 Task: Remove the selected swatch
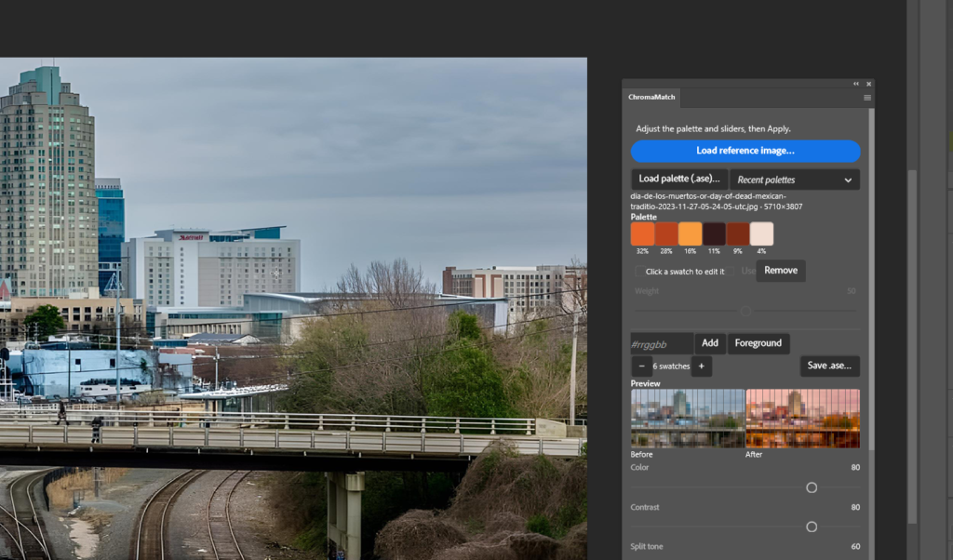[x=781, y=271]
